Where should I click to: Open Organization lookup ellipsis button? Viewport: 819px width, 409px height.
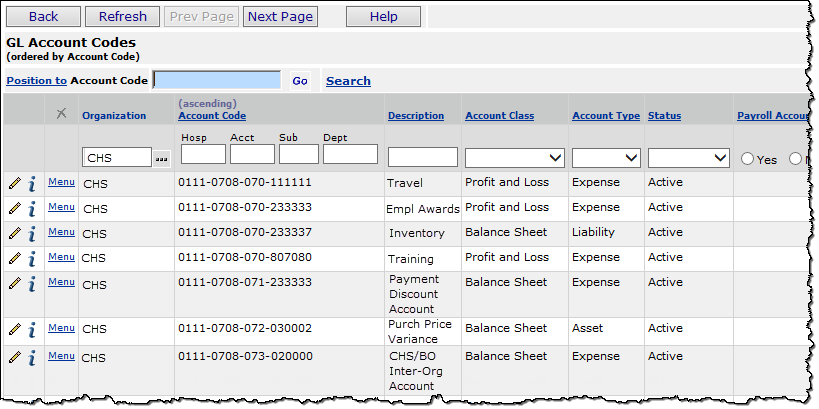pyautogui.click(x=161, y=158)
